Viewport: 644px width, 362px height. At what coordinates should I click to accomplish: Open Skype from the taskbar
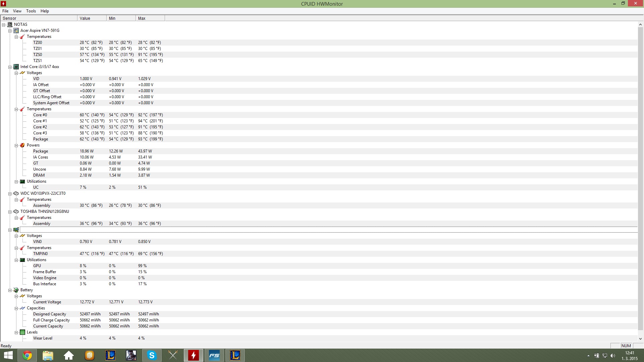pos(152,355)
